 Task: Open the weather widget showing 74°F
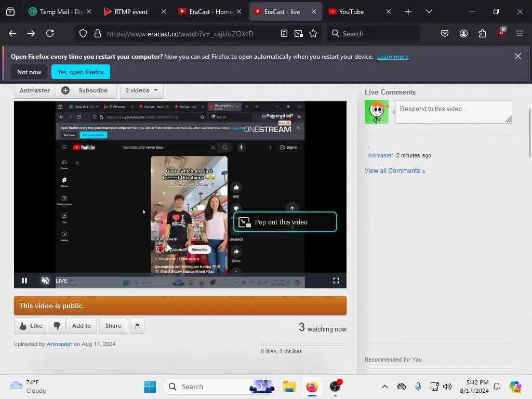pos(28,387)
